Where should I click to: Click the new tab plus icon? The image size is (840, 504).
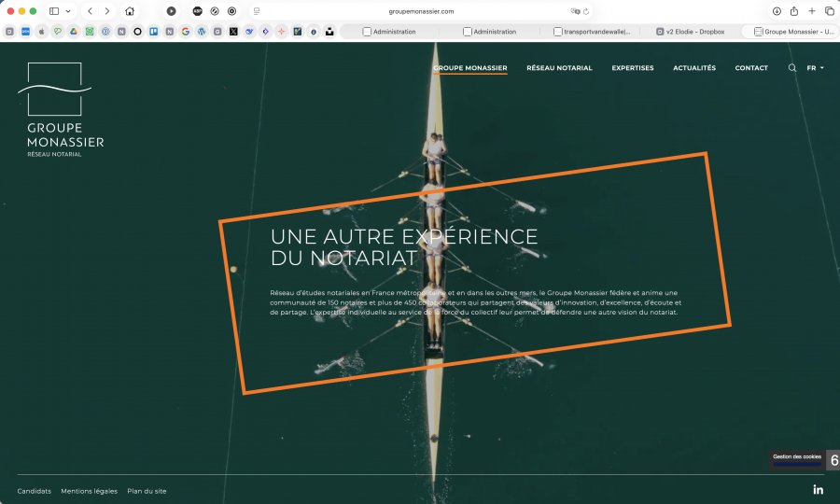(x=812, y=11)
